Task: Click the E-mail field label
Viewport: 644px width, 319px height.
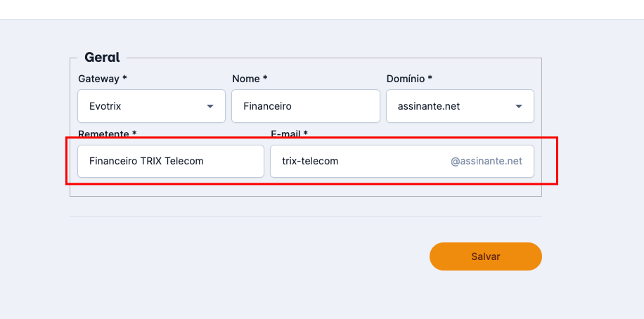Action: coord(289,134)
